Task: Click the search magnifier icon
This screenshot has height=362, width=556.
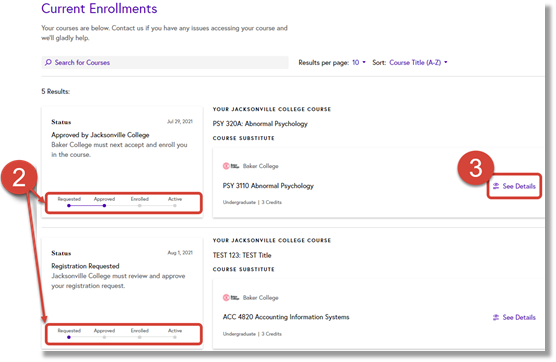Action: pyautogui.click(x=48, y=62)
